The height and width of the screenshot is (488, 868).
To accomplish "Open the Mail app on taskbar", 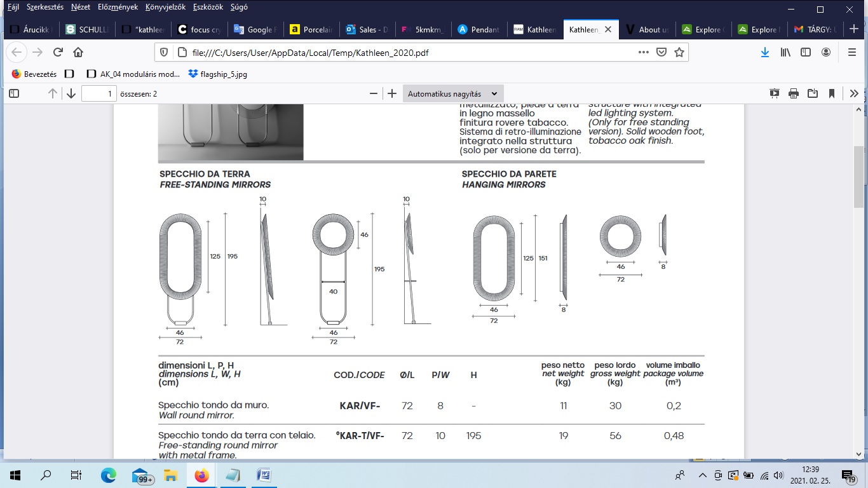I will tap(141, 475).
